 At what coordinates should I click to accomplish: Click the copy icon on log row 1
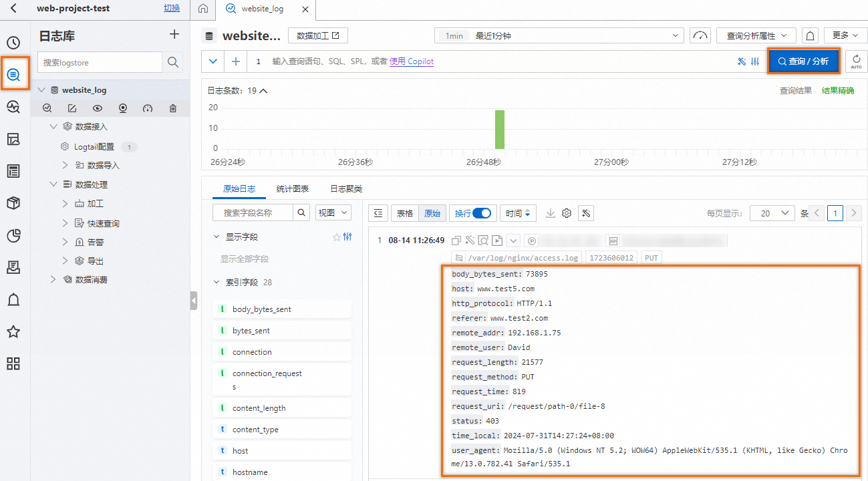coord(456,240)
